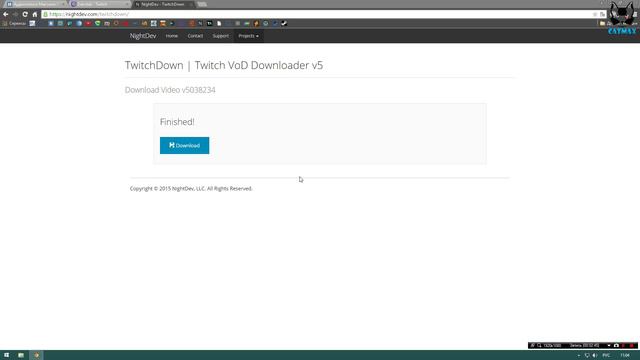Open the Сервисы bookmarks folder
640x360 pixels.
(14, 24)
